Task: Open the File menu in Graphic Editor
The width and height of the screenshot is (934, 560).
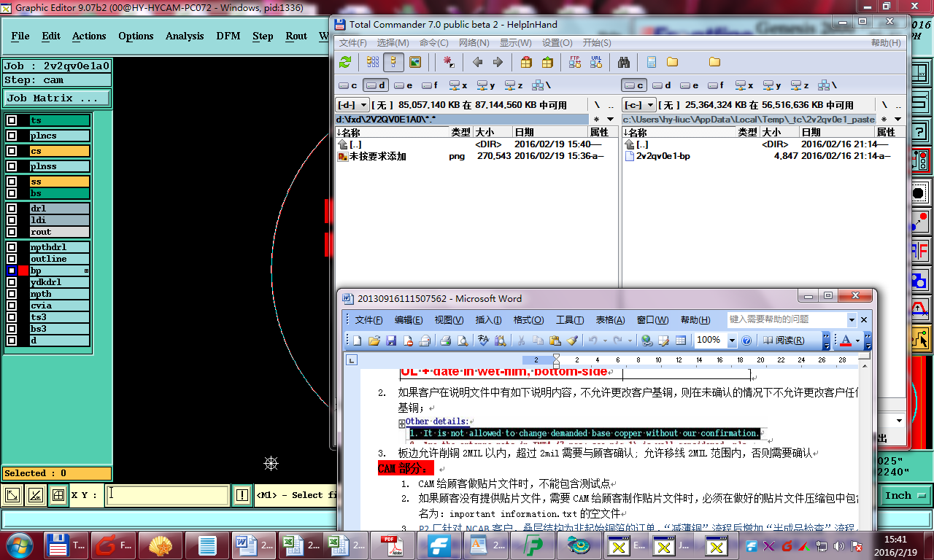Action: click(20, 36)
